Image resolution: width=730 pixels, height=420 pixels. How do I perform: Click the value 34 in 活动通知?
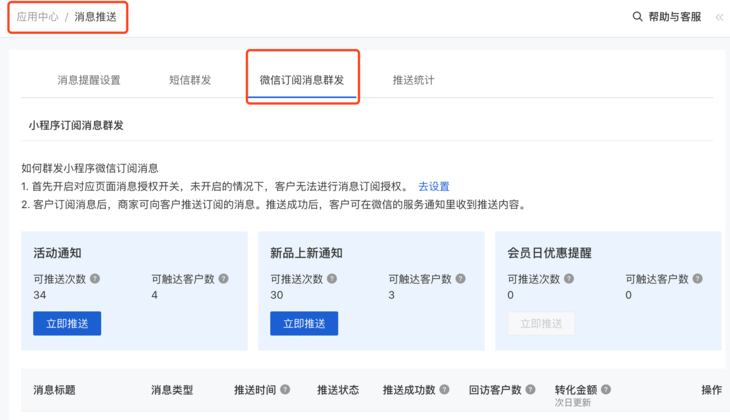pyautogui.click(x=40, y=295)
